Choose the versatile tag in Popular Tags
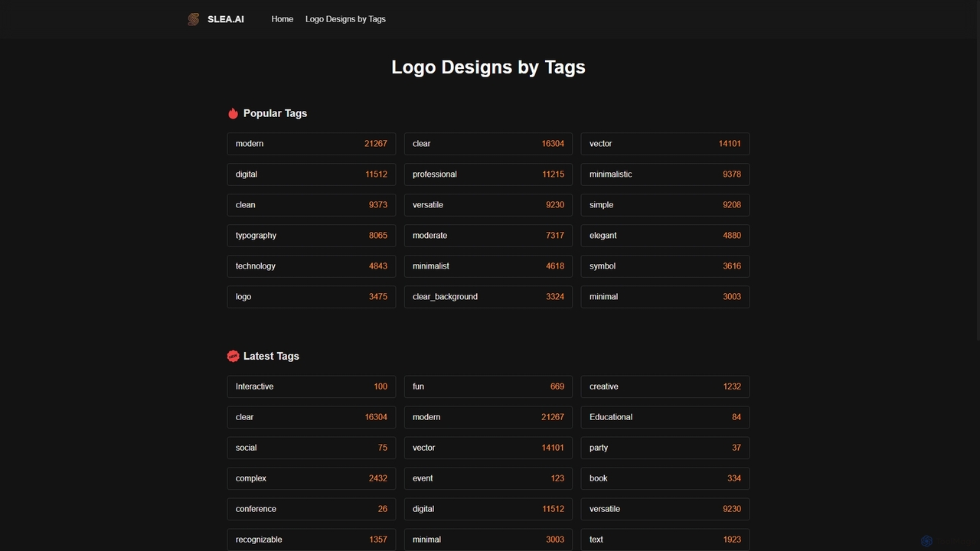The image size is (980, 551). (488, 205)
